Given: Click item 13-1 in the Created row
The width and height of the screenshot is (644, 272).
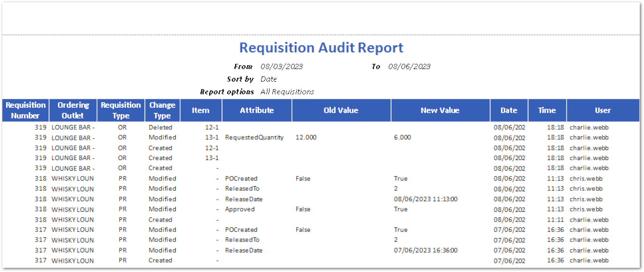Looking at the screenshot, I should [212, 158].
